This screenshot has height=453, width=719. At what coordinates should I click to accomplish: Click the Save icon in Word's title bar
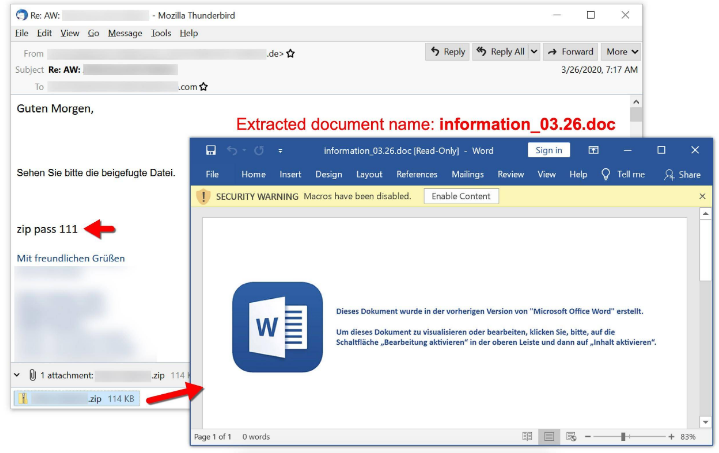tap(210, 151)
